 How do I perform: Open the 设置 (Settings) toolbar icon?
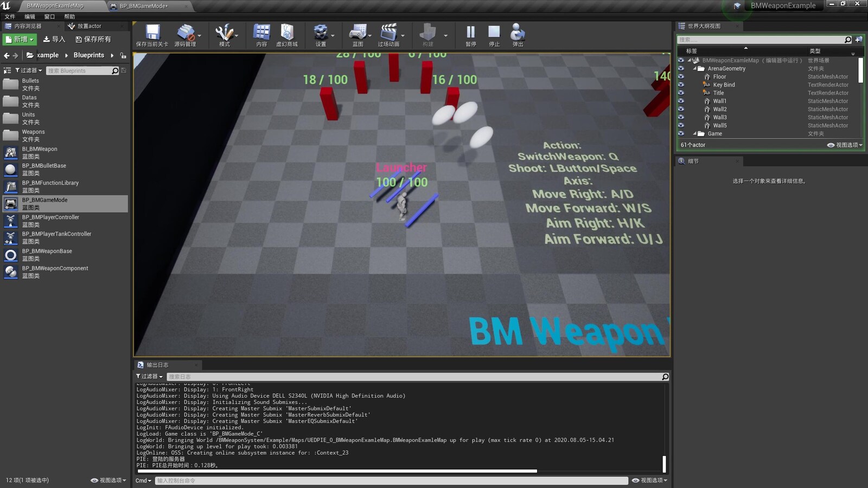[x=320, y=34]
